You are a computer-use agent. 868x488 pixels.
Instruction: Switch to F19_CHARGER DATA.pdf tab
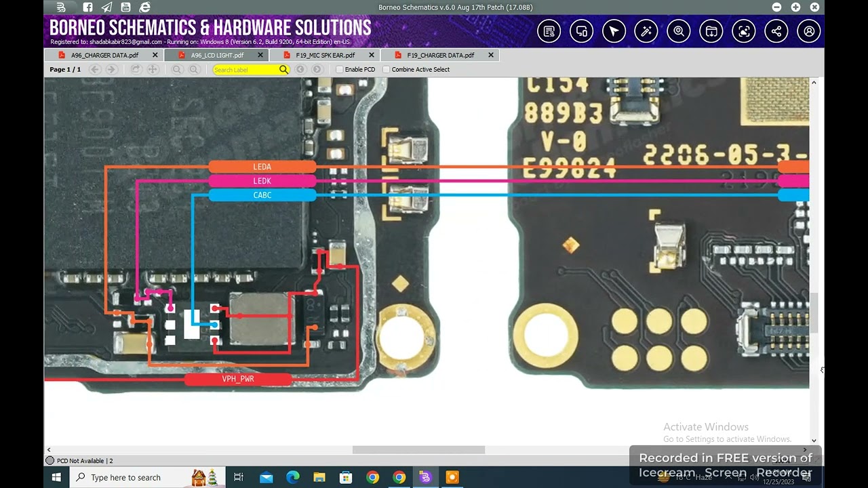[440, 55]
